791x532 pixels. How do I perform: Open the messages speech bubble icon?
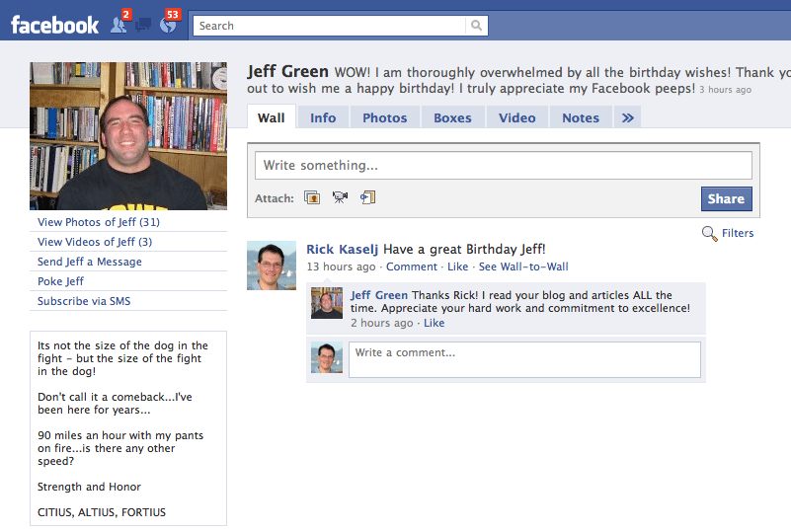pyautogui.click(x=143, y=25)
